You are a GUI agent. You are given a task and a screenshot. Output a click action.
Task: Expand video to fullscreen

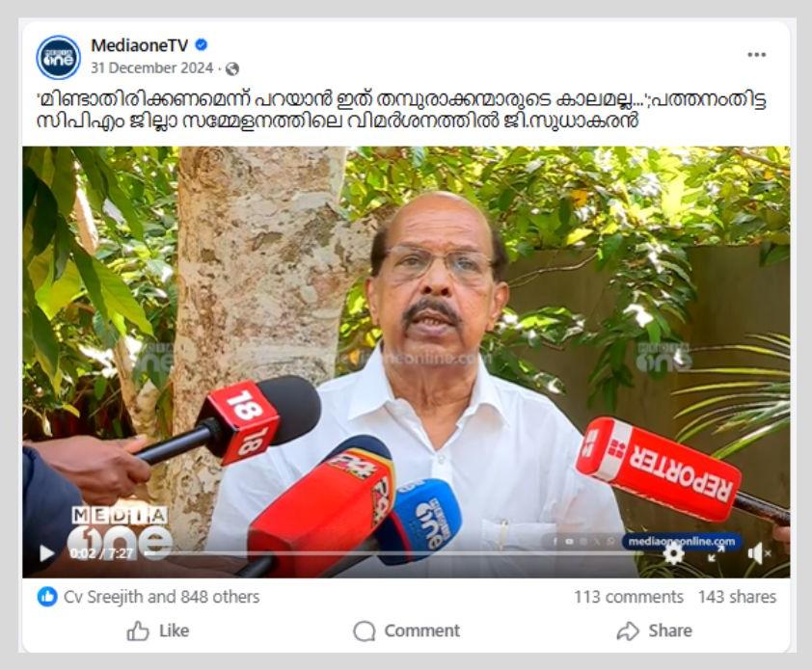tap(717, 553)
